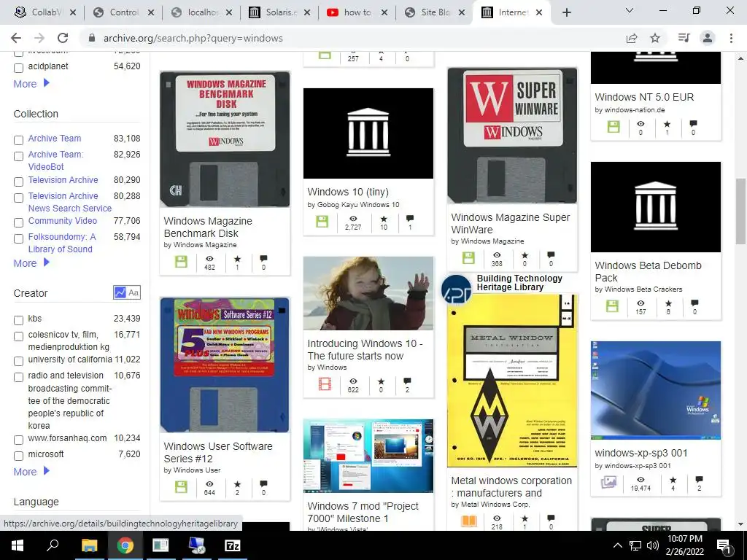Switch to the localhost tab
This screenshot has height=560, width=747.
201,12
